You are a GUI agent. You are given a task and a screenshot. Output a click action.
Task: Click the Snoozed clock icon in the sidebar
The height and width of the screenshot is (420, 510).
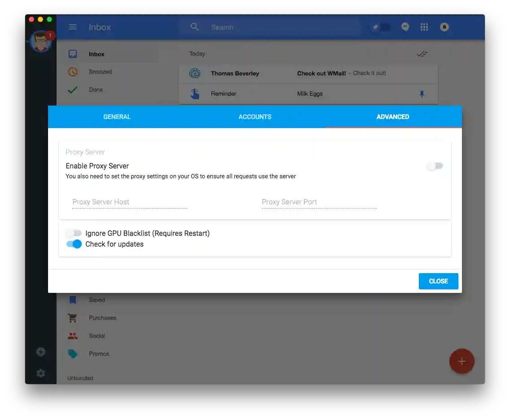coord(72,71)
